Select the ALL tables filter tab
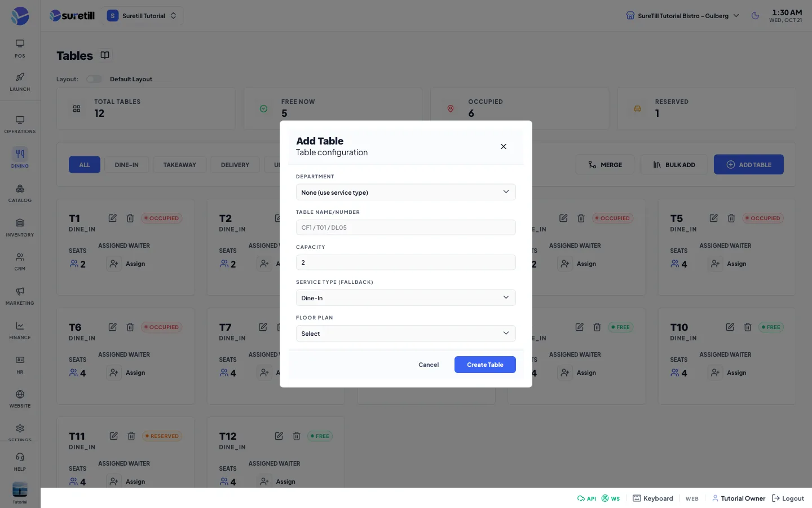This screenshot has height=508, width=812. 85,165
